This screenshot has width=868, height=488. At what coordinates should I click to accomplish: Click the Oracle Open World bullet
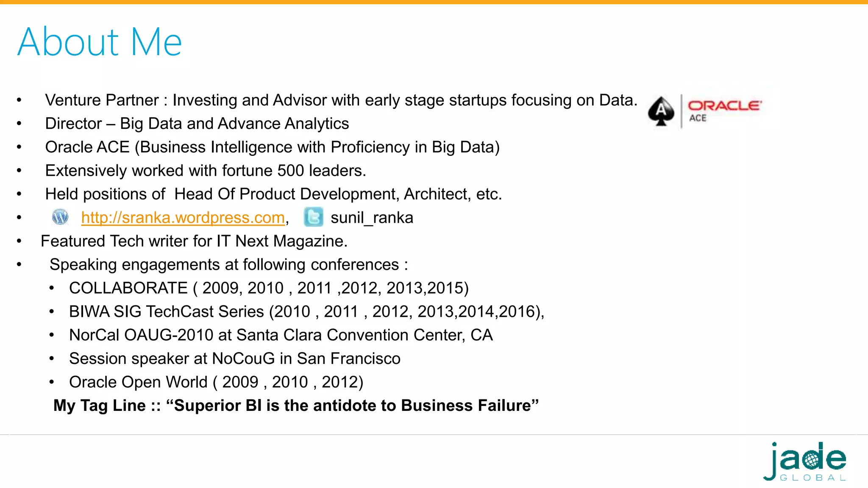coord(216,382)
